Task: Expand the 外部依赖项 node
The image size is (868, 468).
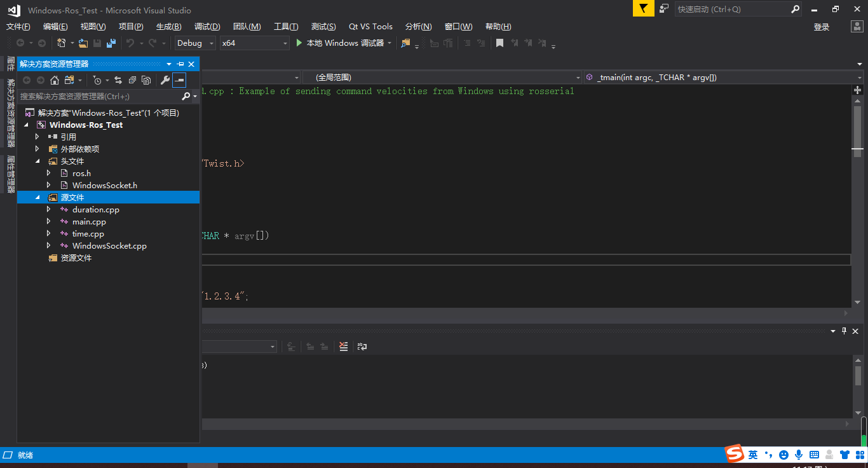Action: 37,149
